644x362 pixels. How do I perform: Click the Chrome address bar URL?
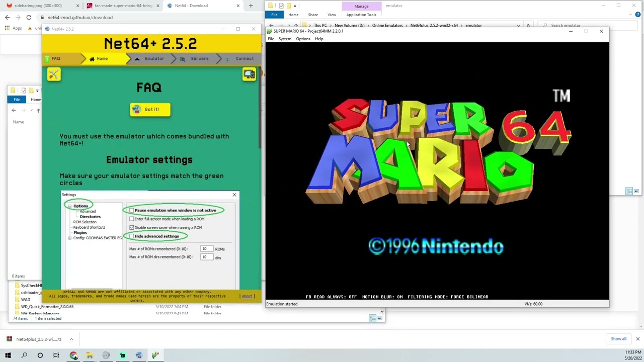click(80, 17)
